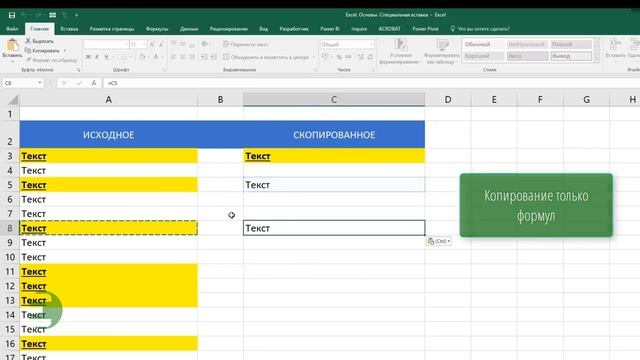Apply the Плохой cell style
The height and width of the screenshot is (360, 640).
pyautogui.click(x=571, y=44)
